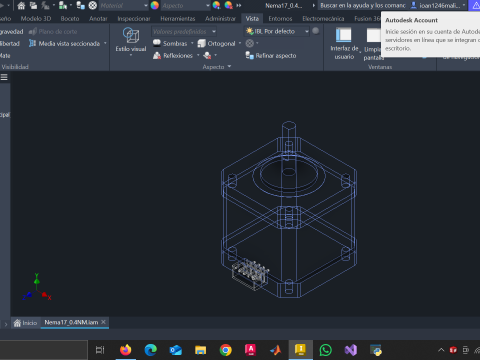The height and width of the screenshot is (360, 480).
Task: Click the clear appearance icon before overflow arrows
Action: click(228, 5)
